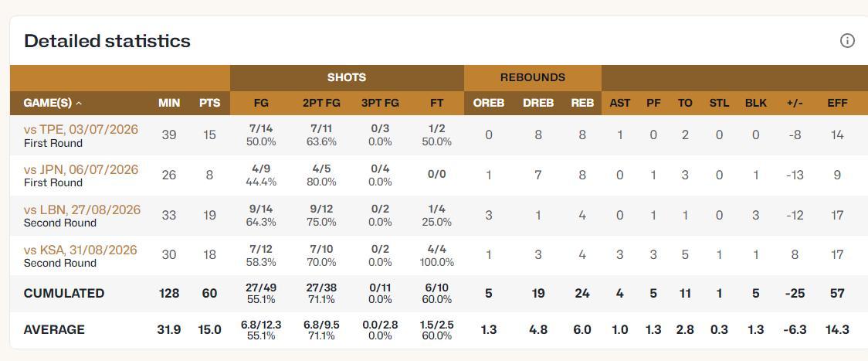Click the EFF column header

[x=837, y=103]
